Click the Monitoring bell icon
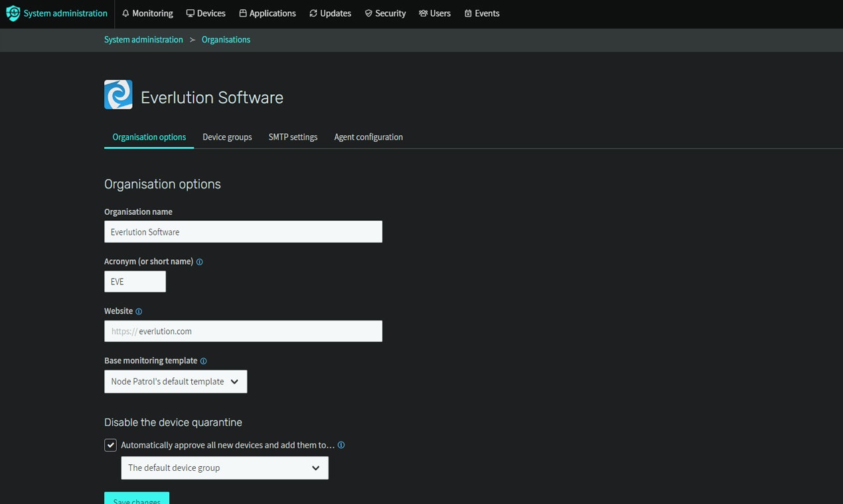Screen dimensions: 843x504 125,13
